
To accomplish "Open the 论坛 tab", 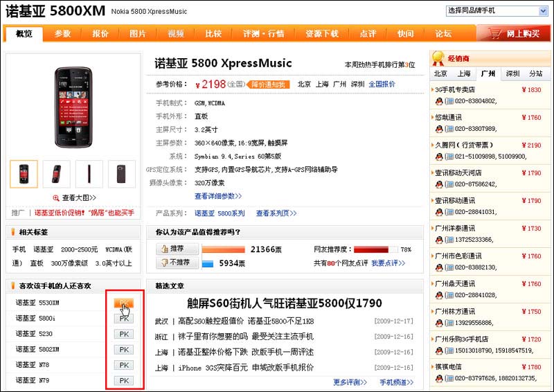I will (x=443, y=33).
